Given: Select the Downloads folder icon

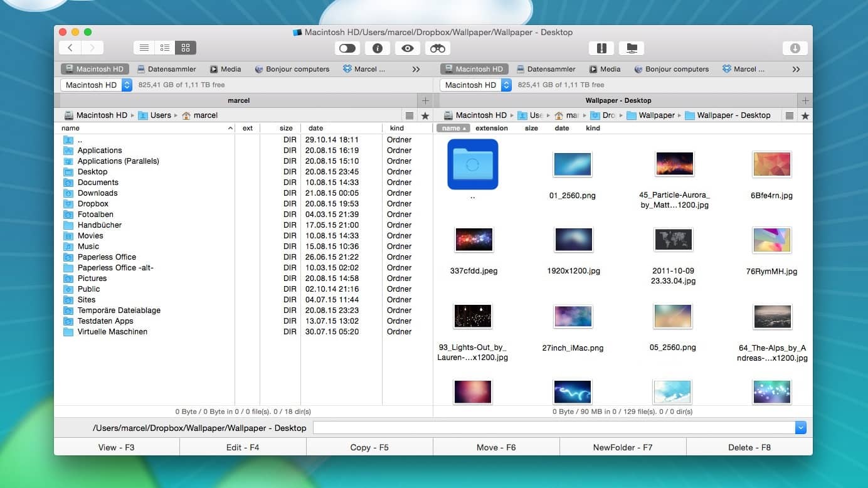Looking at the screenshot, I should coord(68,193).
